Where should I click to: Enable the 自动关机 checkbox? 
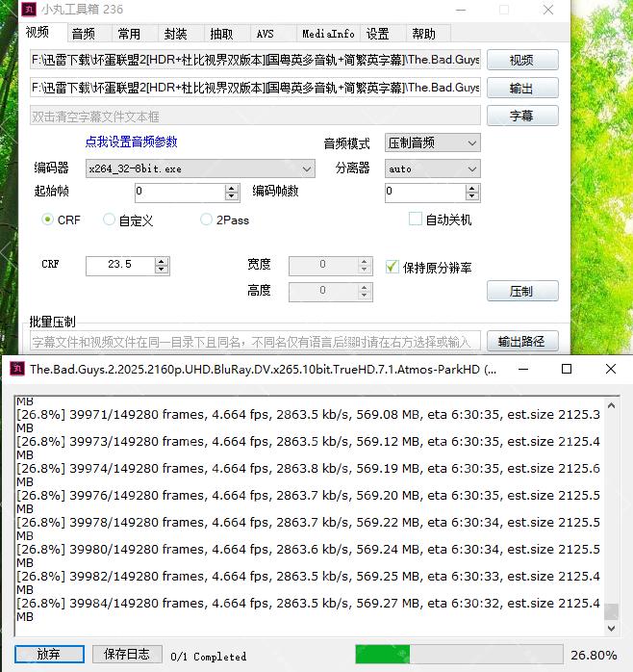point(415,219)
